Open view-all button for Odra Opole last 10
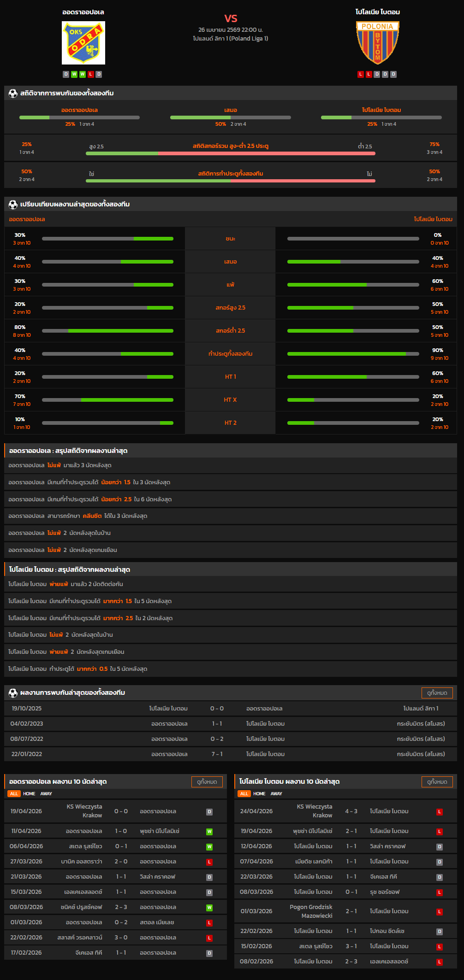Viewport: 464px width, 980px height. (207, 782)
